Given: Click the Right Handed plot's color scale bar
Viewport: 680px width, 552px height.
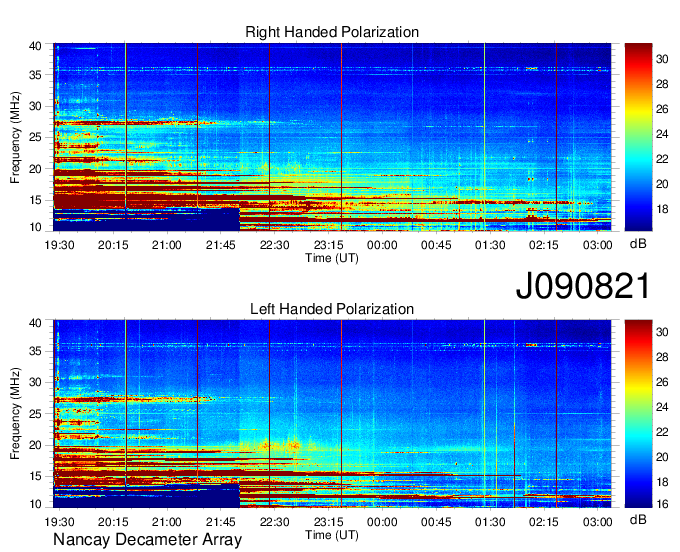Looking at the screenshot, I should pos(638,137).
